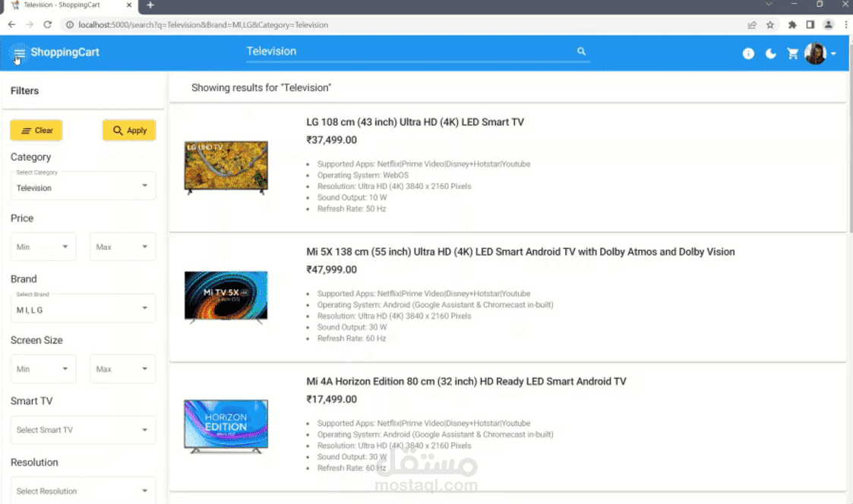
Task: Click the Clear filters button
Action: [x=36, y=131]
